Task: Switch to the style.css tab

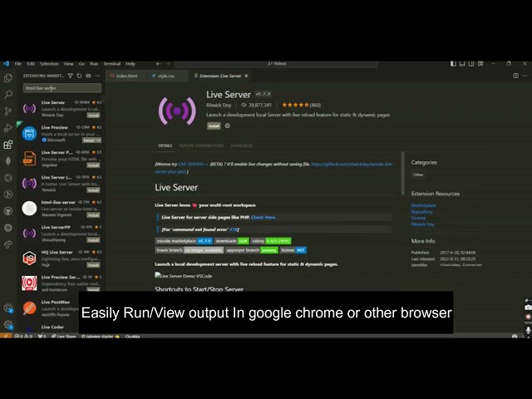Action: 166,76
